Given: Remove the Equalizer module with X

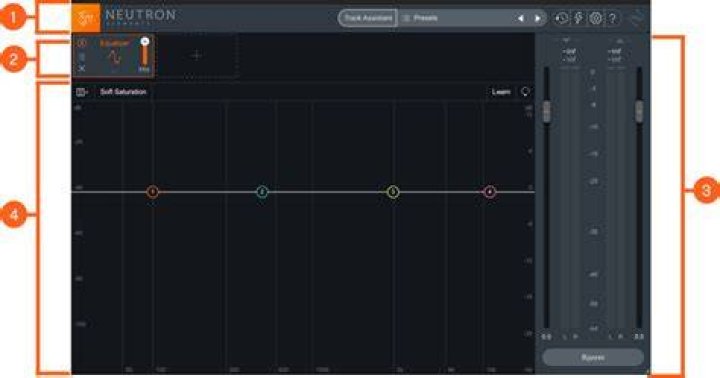Looking at the screenshot, I should pos(82,68).
